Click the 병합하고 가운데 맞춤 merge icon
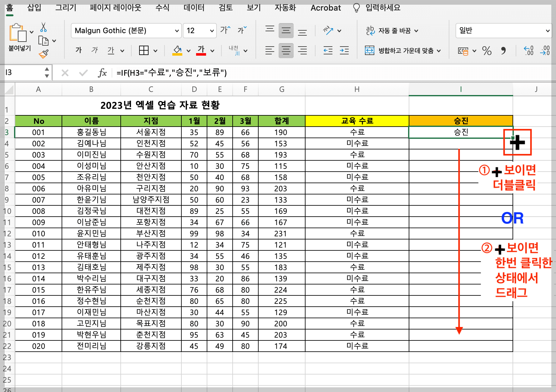556x392 pixels. [x=370, y=50]
